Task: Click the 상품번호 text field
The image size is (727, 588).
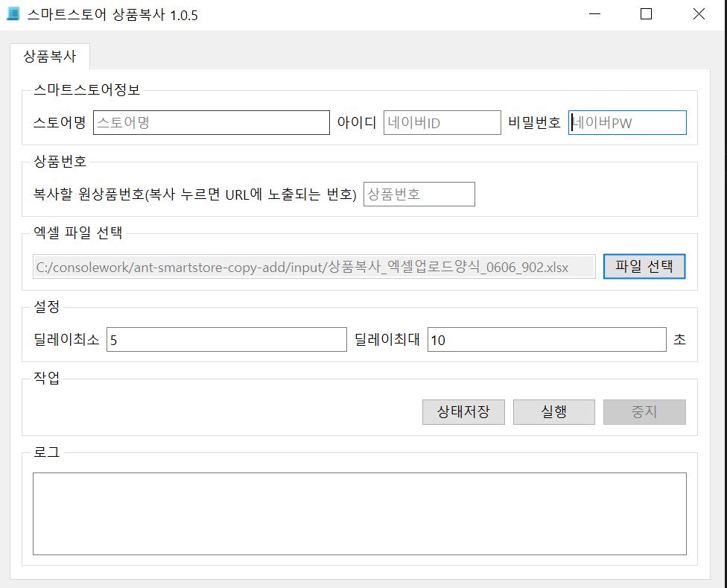Action: [419, 195]
